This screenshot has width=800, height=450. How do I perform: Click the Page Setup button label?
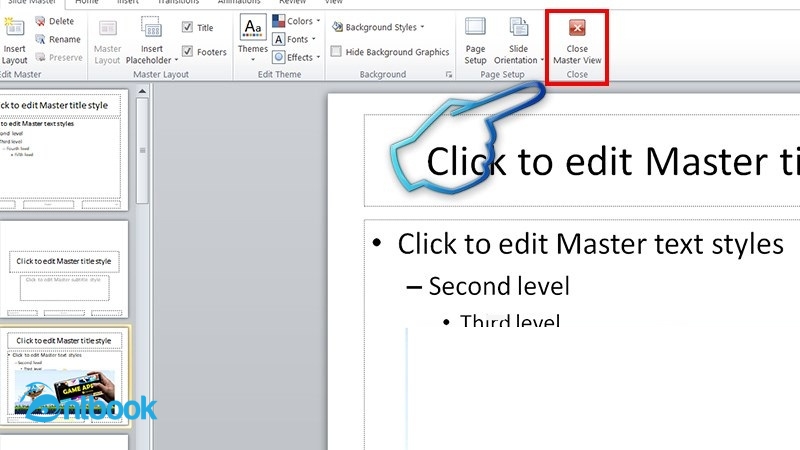click(x=475, y=54)
